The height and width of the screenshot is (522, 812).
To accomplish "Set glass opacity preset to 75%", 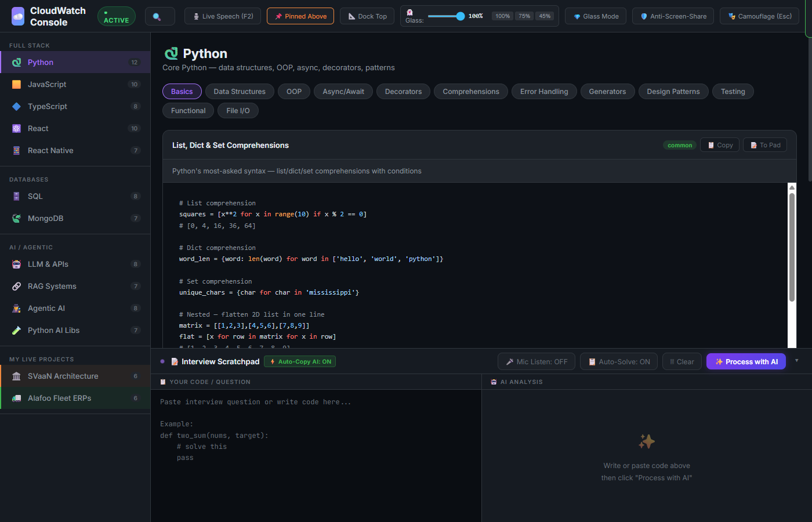I will click(x=524, y=16).
